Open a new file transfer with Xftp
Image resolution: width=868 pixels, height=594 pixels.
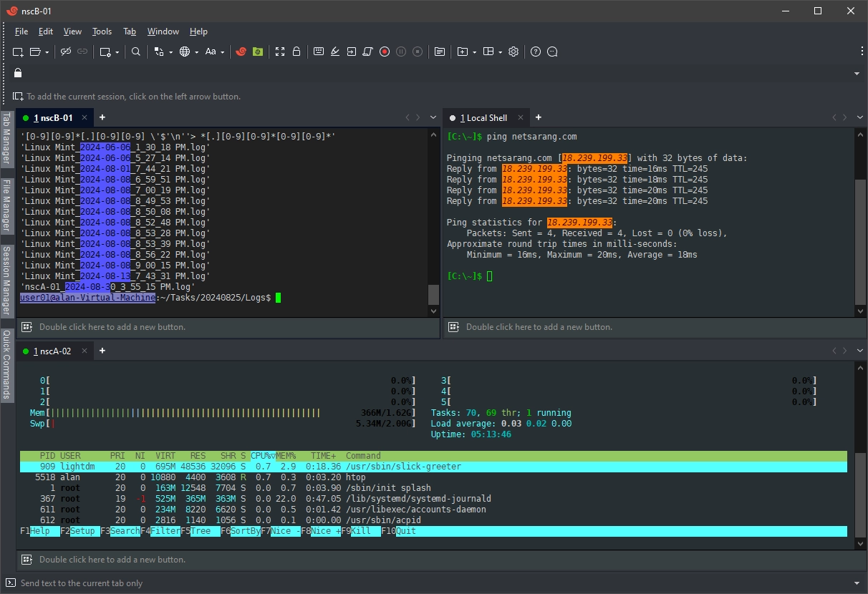[241, 52]
